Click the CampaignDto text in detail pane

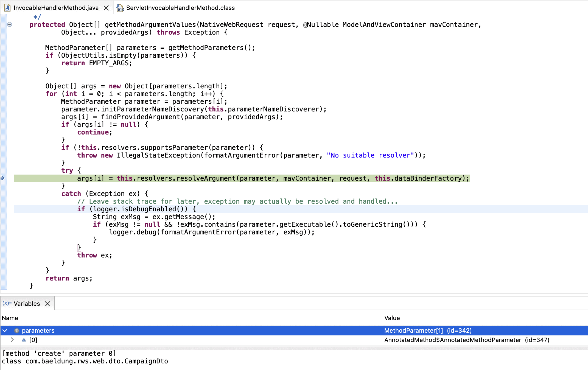pyautogui.click(x=146, y=361)
